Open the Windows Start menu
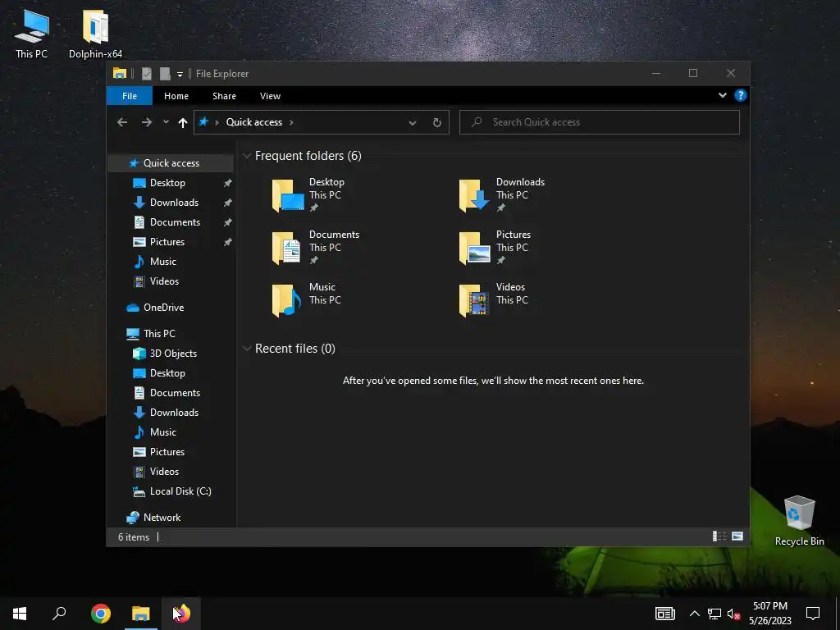Image resolution: width=840 pixels, height=630 pixels. [x=20, y=614]
